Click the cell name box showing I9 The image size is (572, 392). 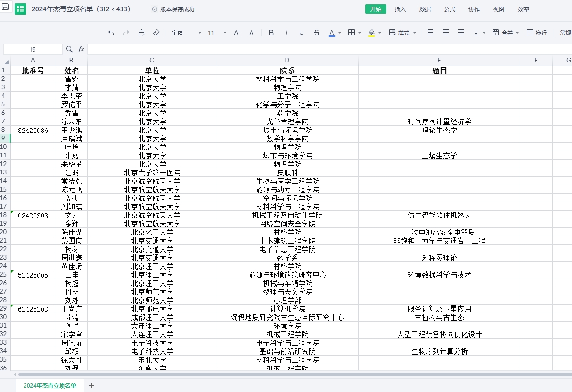pyautogui.click(x=33, y=49)
